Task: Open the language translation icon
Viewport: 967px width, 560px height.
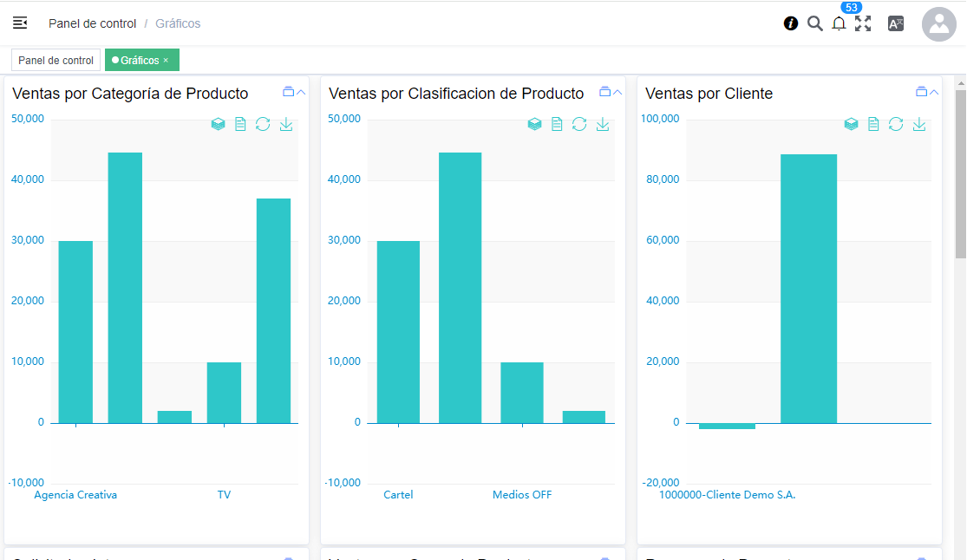Action: click(x=896, y=23)
